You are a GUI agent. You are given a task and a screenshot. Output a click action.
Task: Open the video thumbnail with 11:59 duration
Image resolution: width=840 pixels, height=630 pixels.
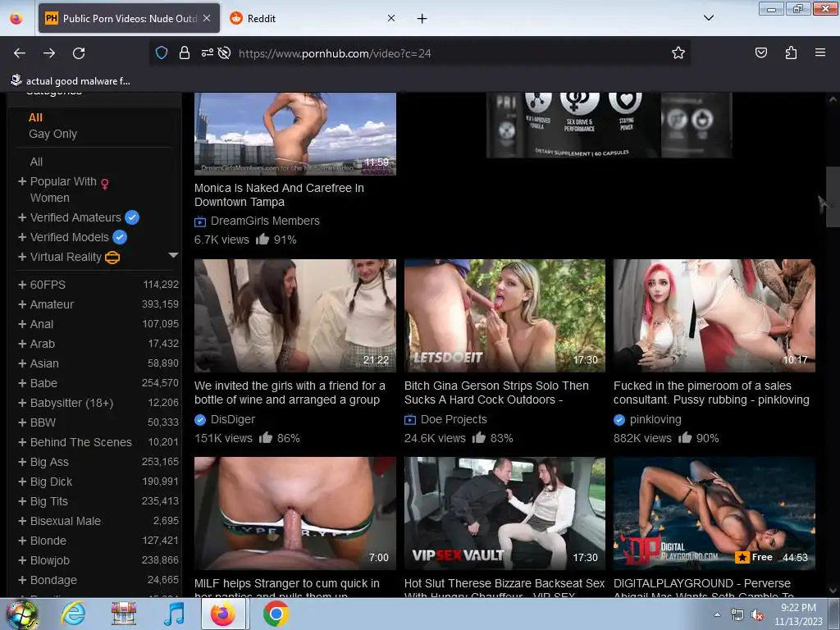[x=295, y=134]
